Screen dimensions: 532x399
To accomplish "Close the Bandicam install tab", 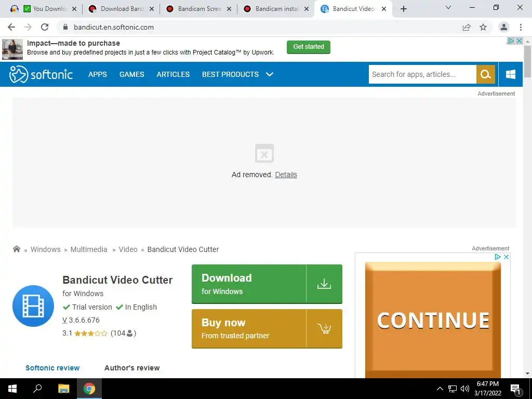I will (307, 9).
